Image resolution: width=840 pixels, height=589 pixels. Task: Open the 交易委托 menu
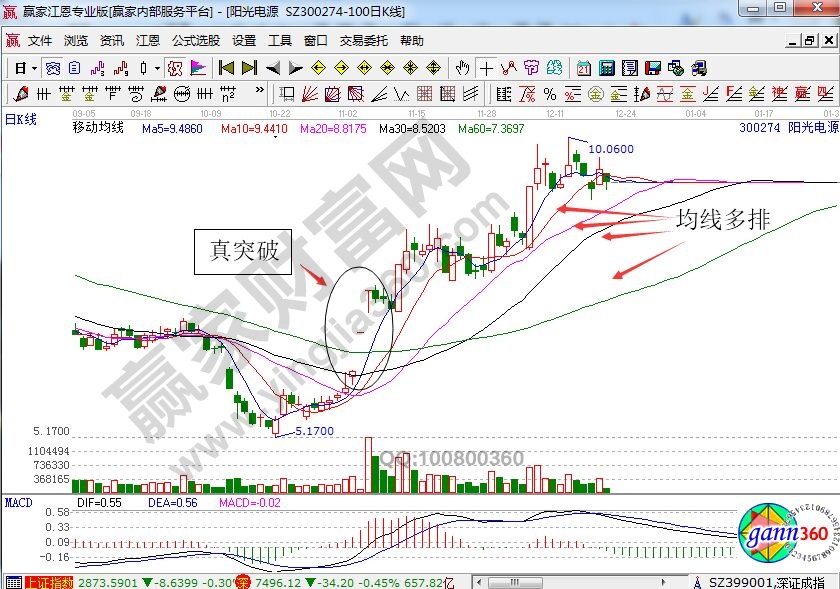(x=364, y=41)
